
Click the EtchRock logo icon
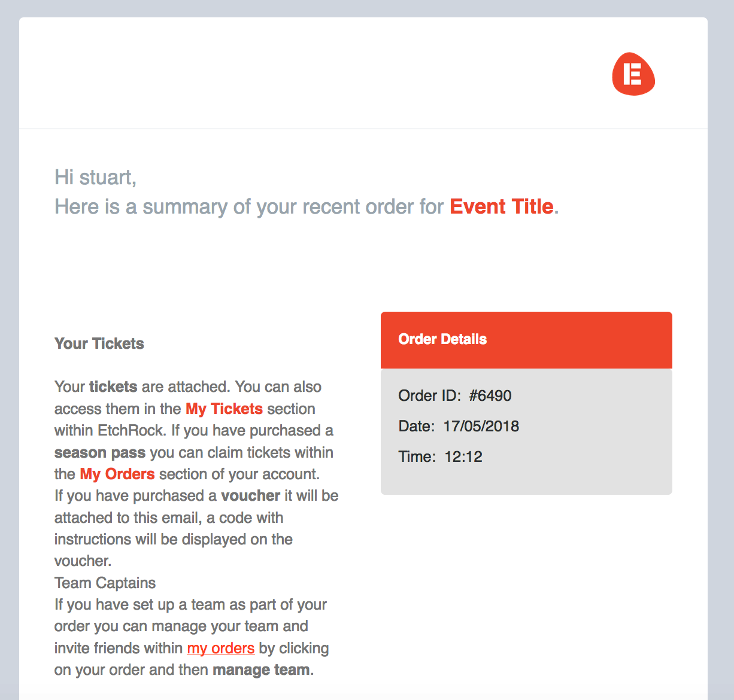633,74
